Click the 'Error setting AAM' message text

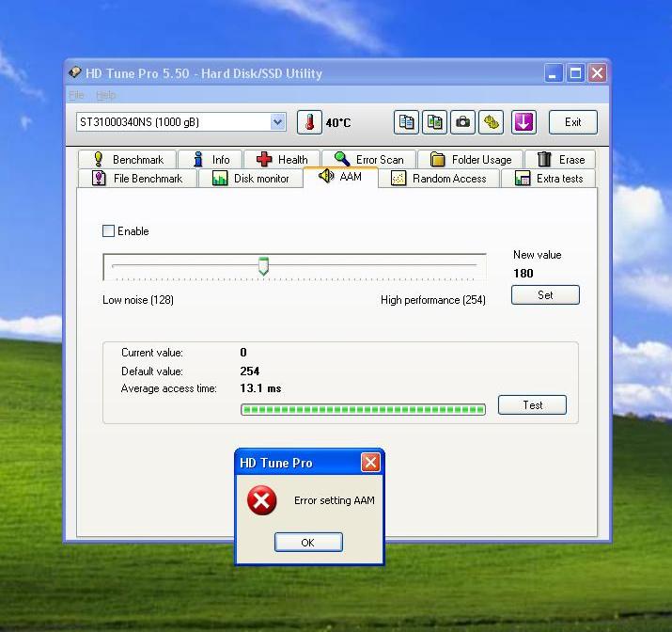[335, 500]
